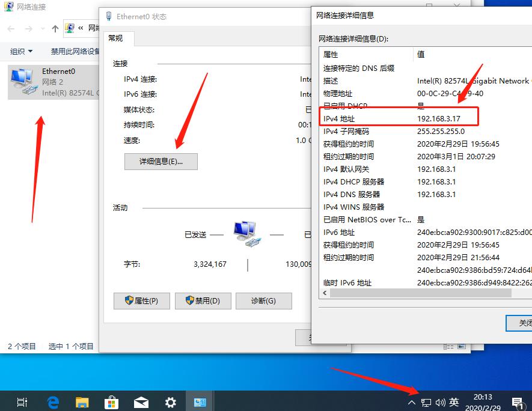
Task: Click 禁用此网络设备 toolbar command
Action: point(74,51)
